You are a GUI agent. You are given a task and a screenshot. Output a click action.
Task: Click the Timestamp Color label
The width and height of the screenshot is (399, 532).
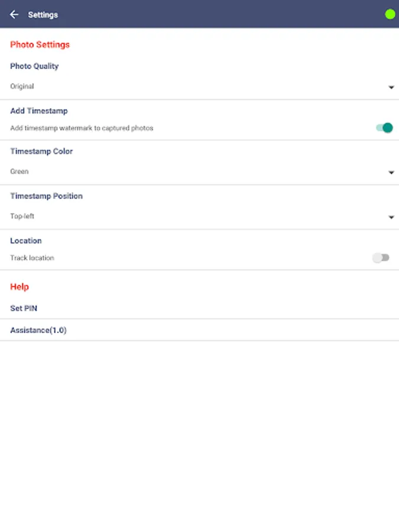point(41,151)
